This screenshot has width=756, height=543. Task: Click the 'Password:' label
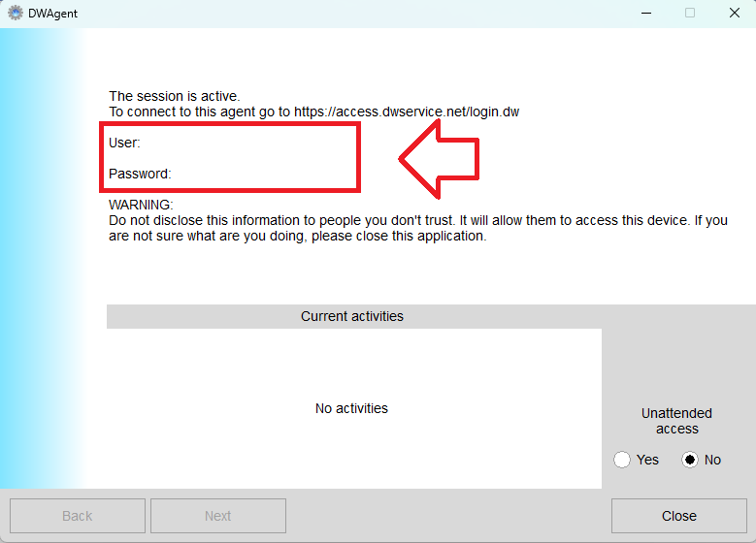[x=140, y=174]
